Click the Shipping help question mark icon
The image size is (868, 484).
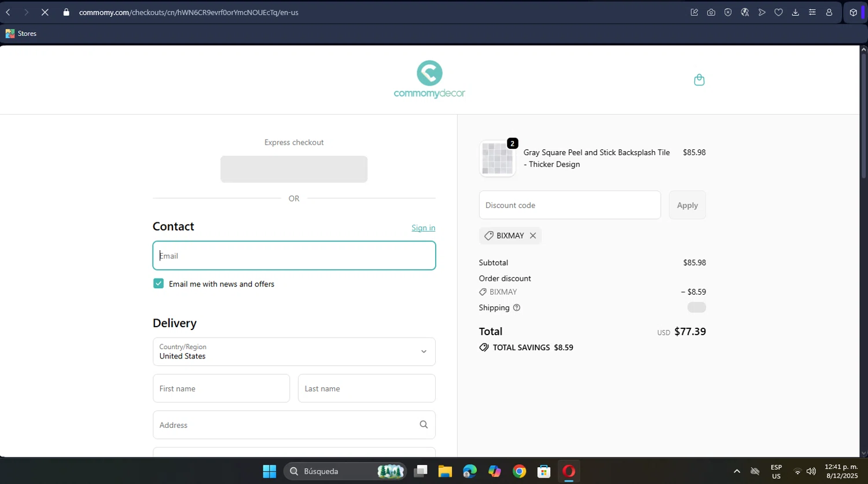tap(517, 307)
